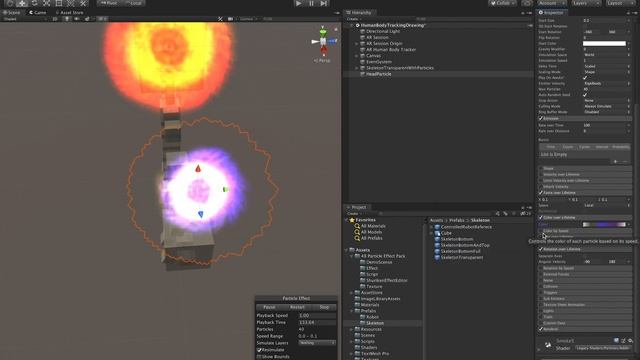Viewport: 640px width, 360px height.
Task: Toggle the Resimulate checkbox
Action: [259, 350]
